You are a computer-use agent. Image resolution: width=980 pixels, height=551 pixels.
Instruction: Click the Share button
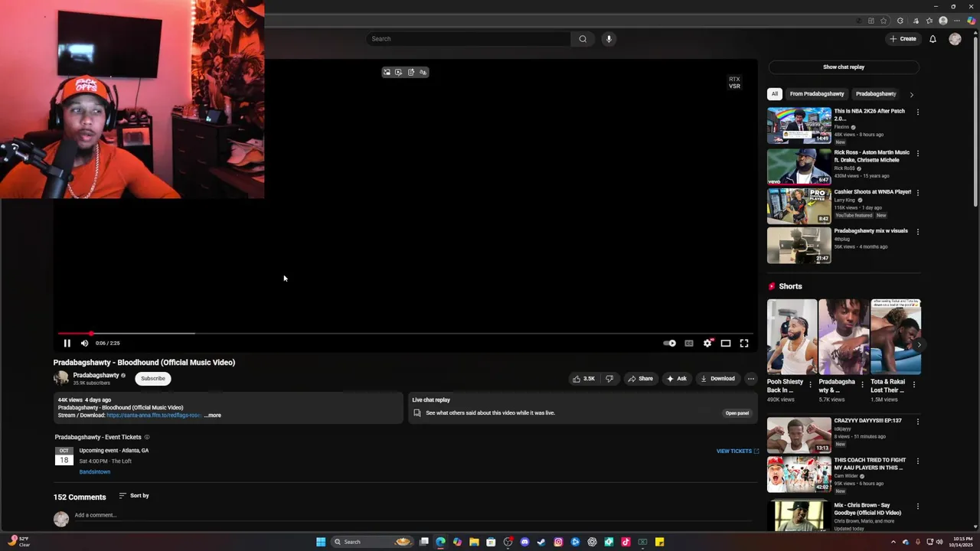pyautogui.click(x=640, y=379)
